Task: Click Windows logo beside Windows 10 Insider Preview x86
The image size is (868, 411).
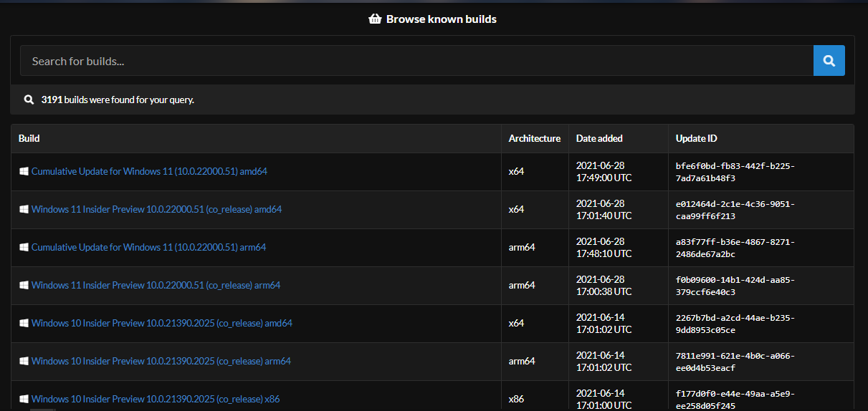Action: (x=24, y=399)
